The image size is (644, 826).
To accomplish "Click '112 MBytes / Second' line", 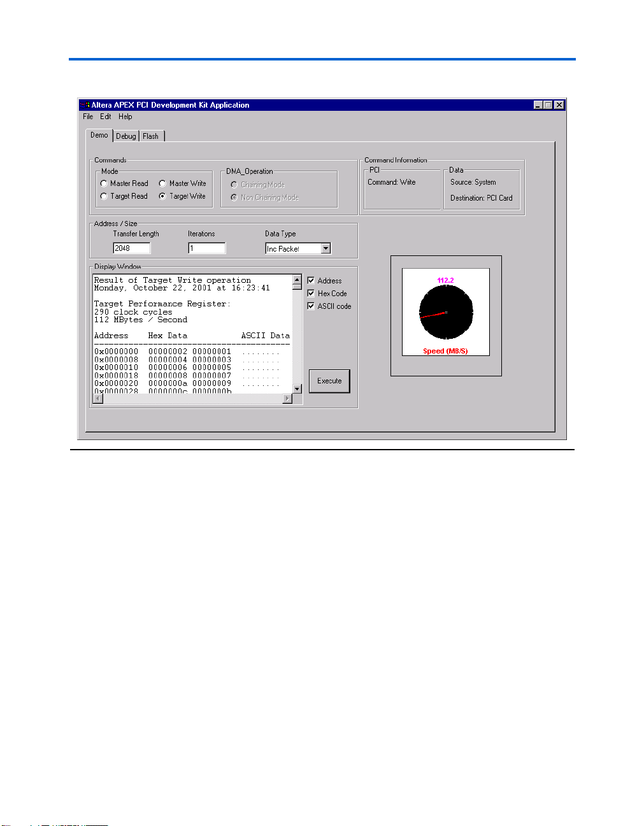I will point(141,320).
